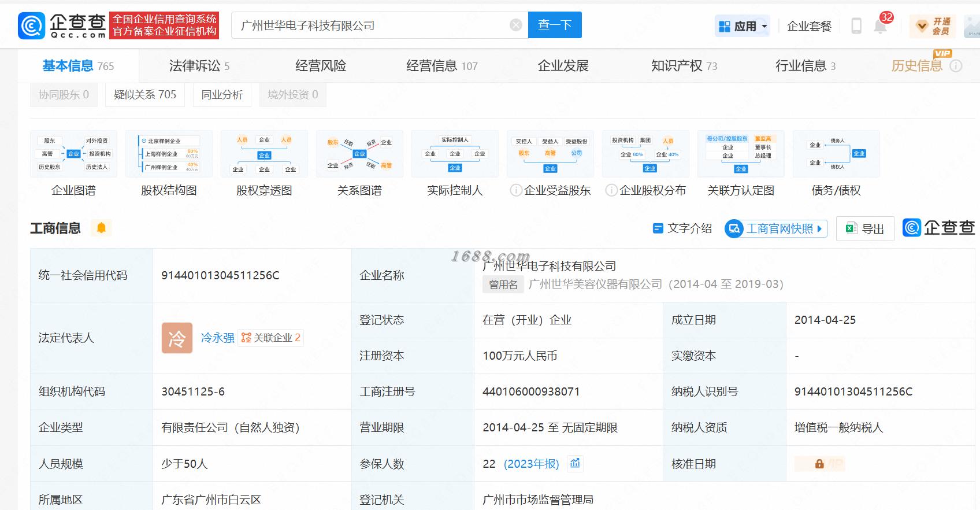Open the 企查查 Qcc.com logo homepage
Viewport: 980px width, 510px height.
(x=62, y=25)
